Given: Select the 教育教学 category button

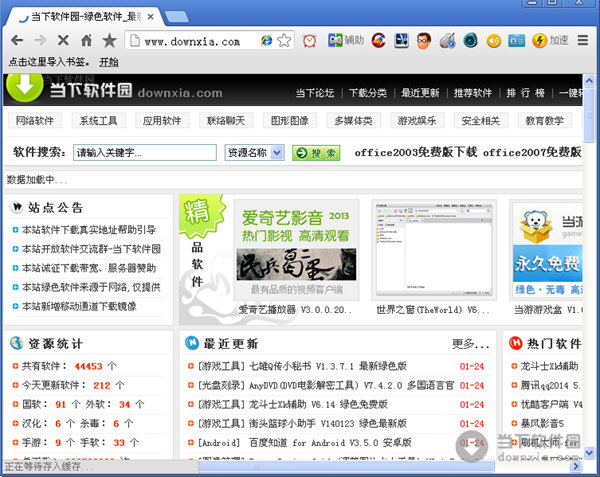Looking at the screenshot, I should pos(545,121).
